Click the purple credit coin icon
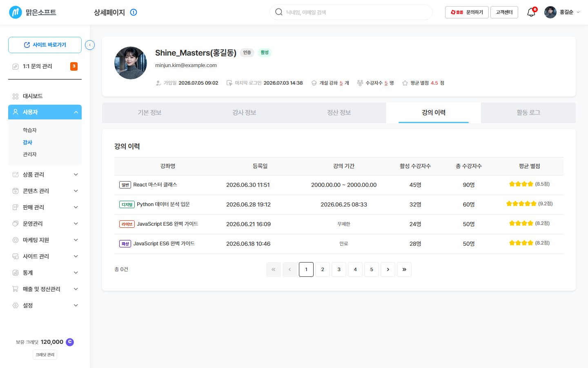588x368 pixels. [x=70, y=342]
